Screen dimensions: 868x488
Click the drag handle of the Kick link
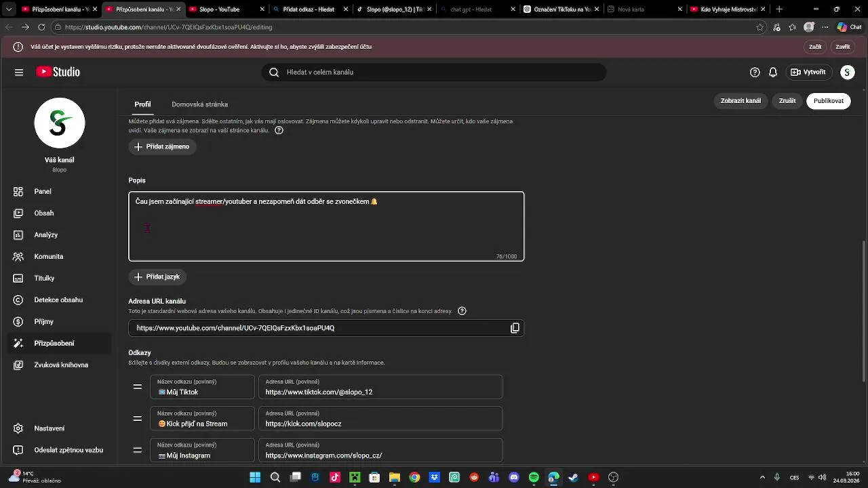tap(138, 419)
